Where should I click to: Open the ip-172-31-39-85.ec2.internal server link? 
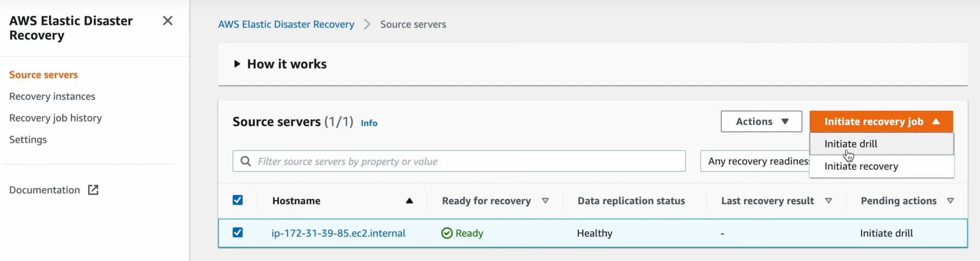tap(338, 233)
